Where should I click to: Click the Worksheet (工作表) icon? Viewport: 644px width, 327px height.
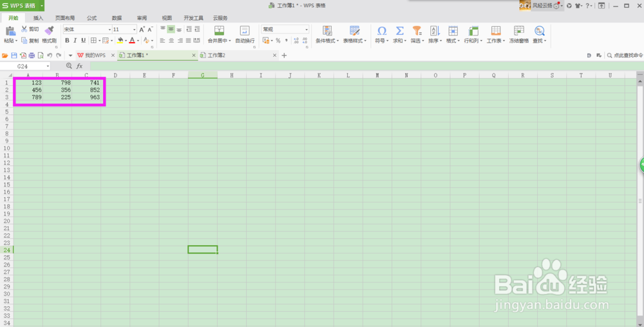coord(496,31)
